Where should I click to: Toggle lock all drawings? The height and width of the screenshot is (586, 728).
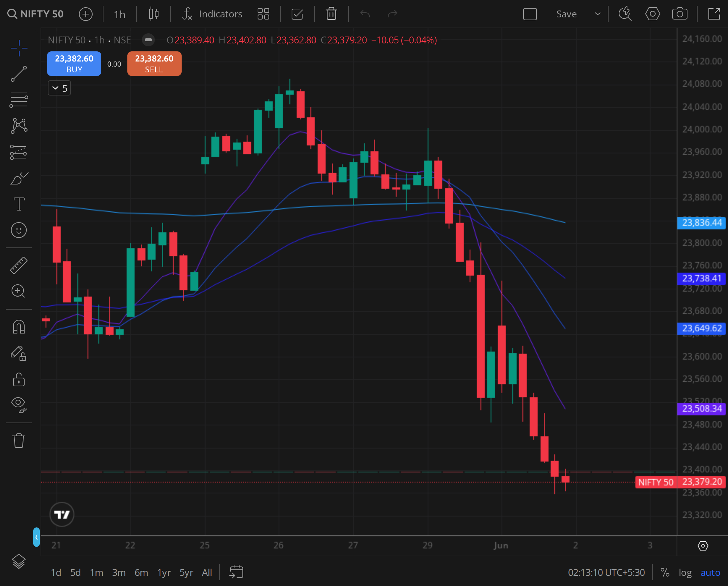click(19, 379)
